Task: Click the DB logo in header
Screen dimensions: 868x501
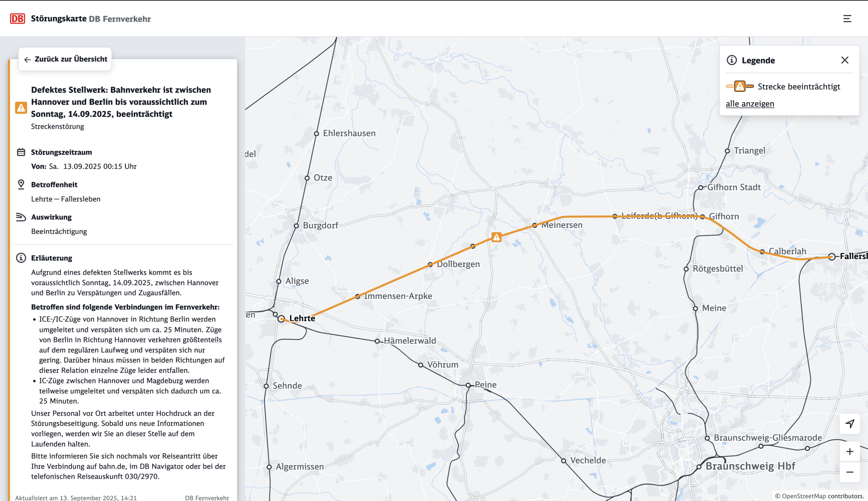Action: pos(17,19)
